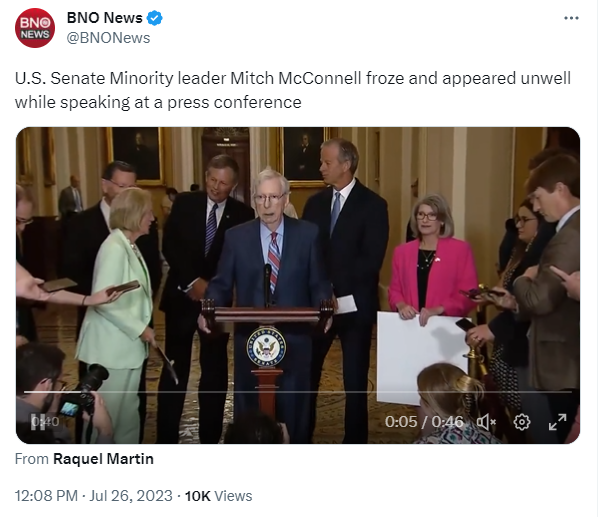The height and width of the screenshot is (517, 598).
Task: Unmute the video with the speaker icon
Action: (486, 422)
